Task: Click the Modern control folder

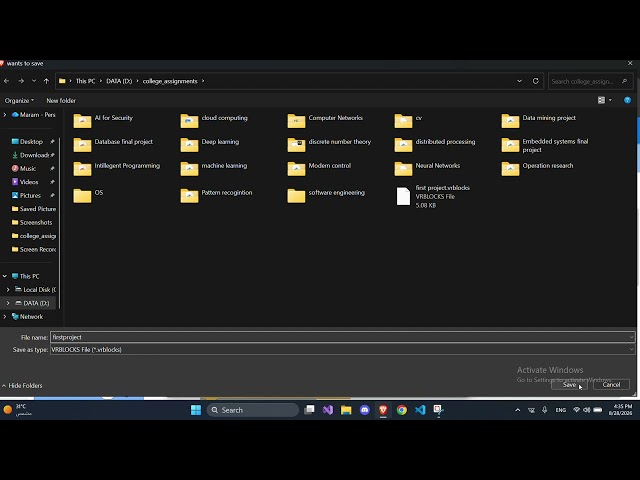Action: 319,168
